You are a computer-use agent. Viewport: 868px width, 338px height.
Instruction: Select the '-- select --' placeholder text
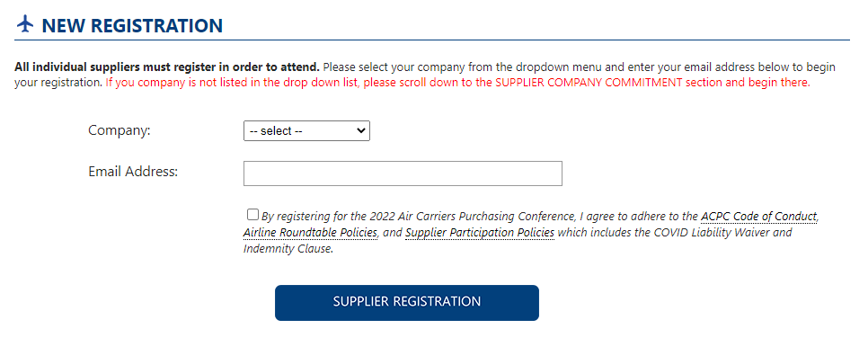[x=276, y=131]
